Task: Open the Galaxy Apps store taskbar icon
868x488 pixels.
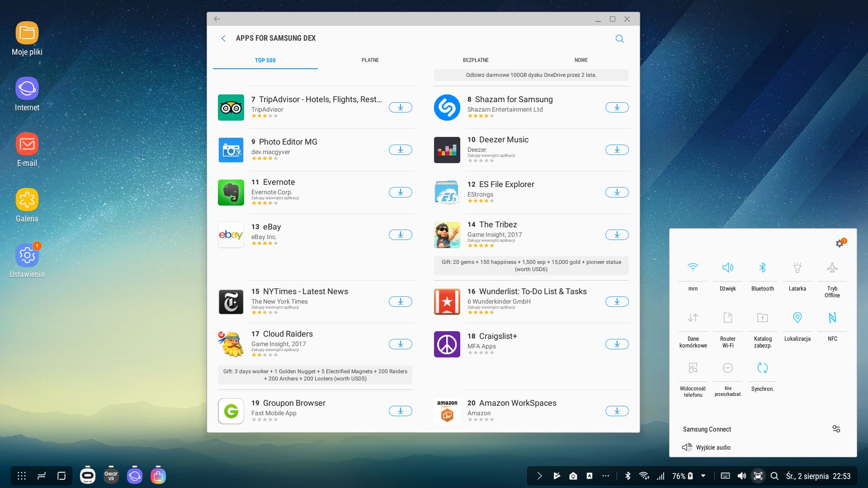Action: click(x=158, y=476)
